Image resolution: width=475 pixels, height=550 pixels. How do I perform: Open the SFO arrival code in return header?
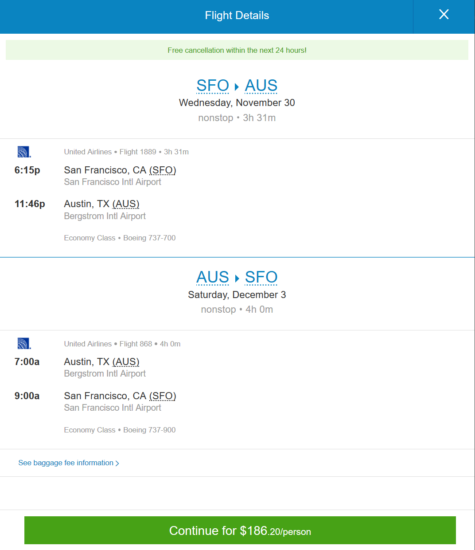261,277
